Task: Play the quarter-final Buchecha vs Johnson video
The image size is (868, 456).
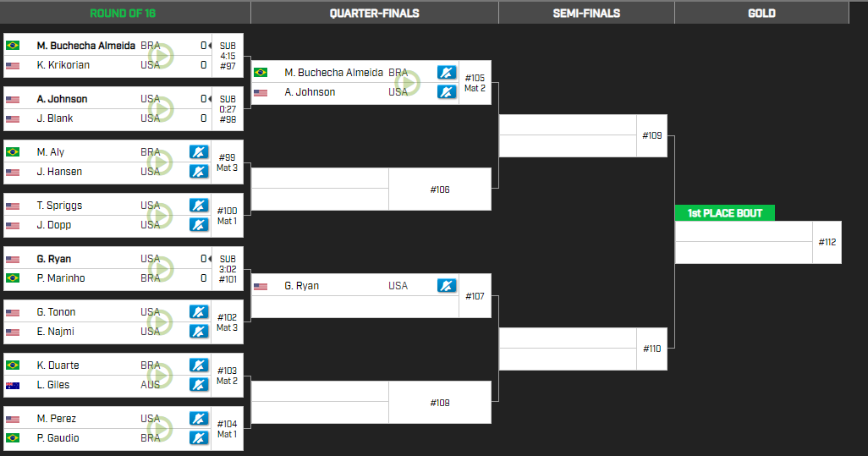Action: 408,83
